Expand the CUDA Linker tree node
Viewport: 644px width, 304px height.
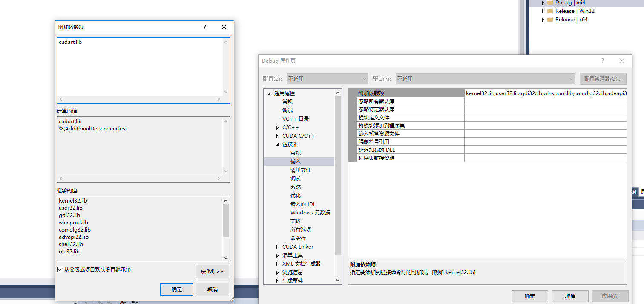click(278, 246)
